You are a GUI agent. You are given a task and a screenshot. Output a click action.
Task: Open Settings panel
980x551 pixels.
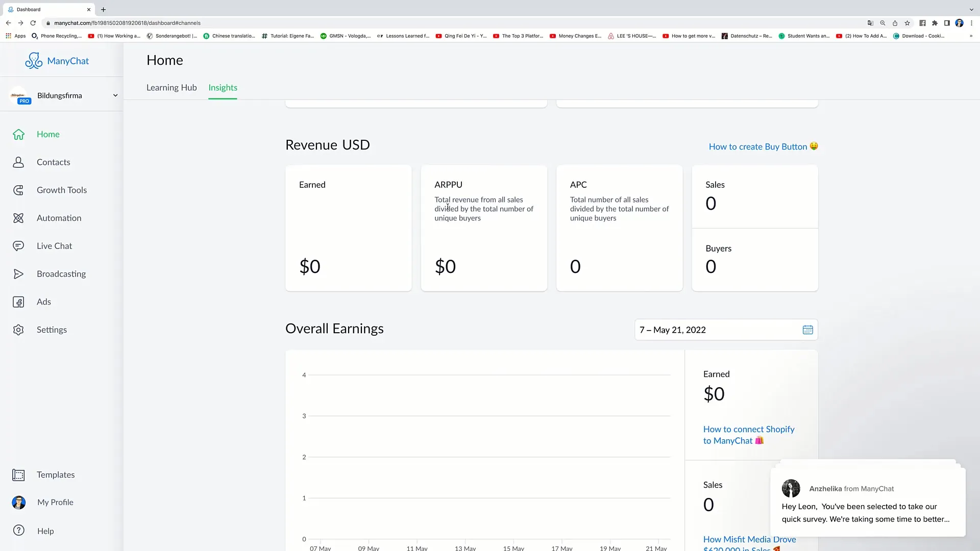[52, 329]
